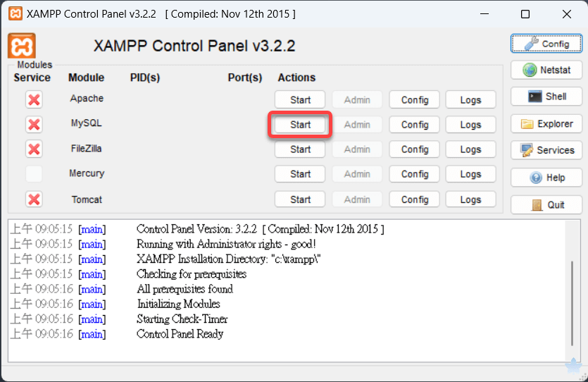
Task: Click the 'Control Panel Version: 3.2.2' log line
Action: pyautogui.click(x=261, y=229)
